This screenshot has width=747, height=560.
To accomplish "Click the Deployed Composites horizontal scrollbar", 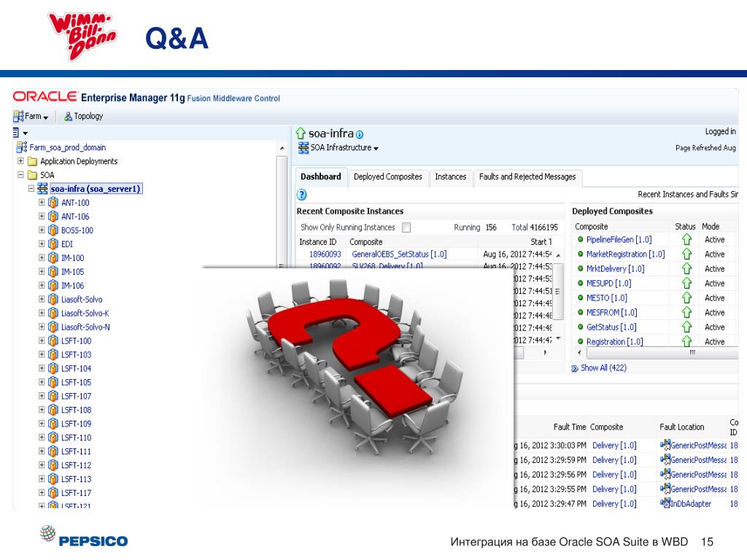I will [662, 353].
